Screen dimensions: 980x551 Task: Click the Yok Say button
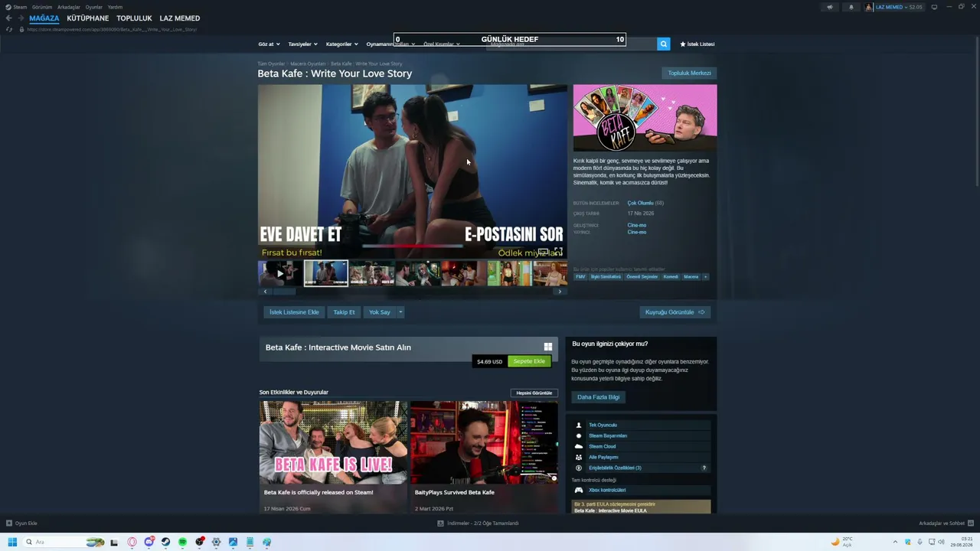point(380,312)
